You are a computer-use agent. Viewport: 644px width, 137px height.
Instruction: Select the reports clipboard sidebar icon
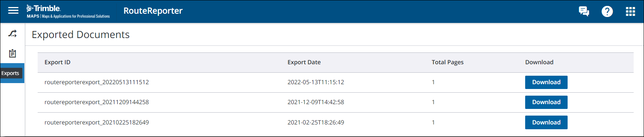click(x=13, y=54)
